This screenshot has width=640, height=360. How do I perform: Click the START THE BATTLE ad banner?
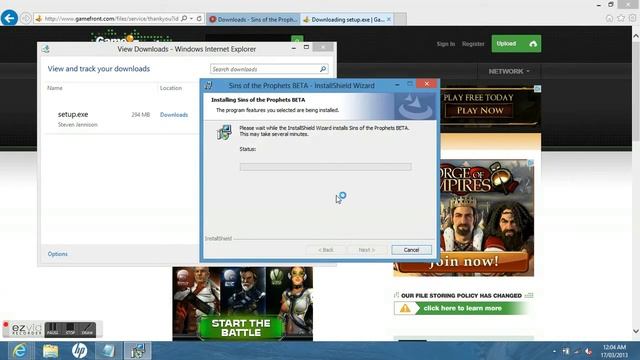pyautogui.click(x=241, y=328)
